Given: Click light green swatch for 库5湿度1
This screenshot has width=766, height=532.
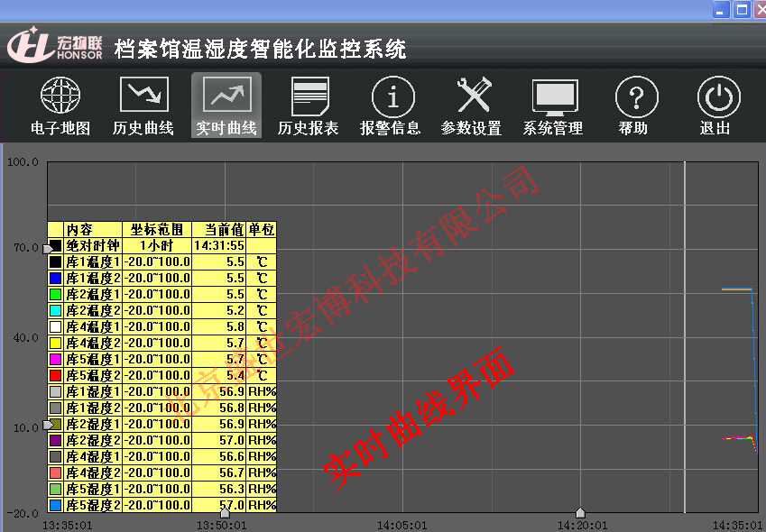Looking at the screenshot, I should click(56, 489).
